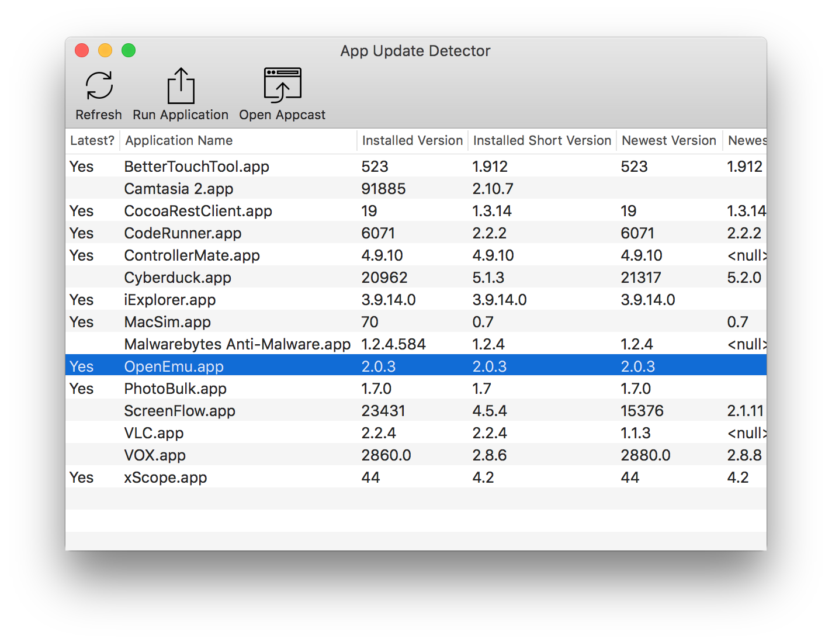
Task: Sort by Installed Short Version header
Action: [x=542, y=141]
